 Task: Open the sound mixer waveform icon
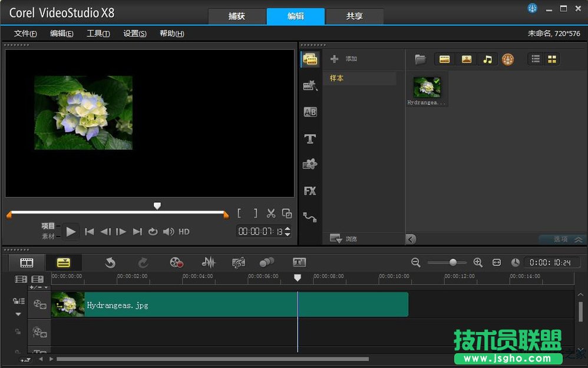pos(209,262)
